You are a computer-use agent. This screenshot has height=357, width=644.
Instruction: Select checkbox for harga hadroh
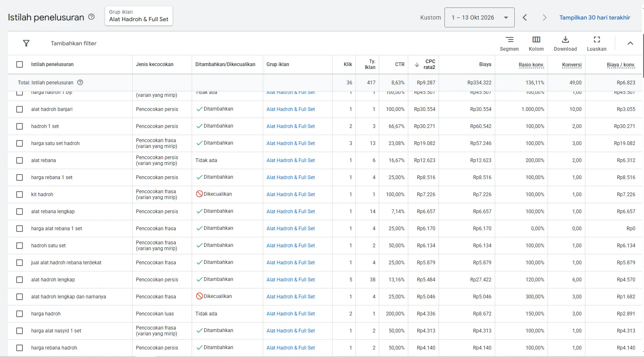coord(20,314)
